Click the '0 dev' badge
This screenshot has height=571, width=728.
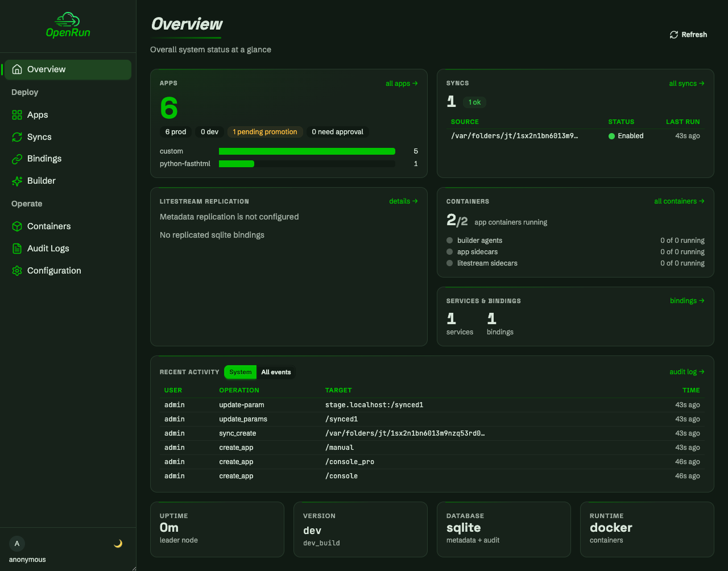point(209,132)
